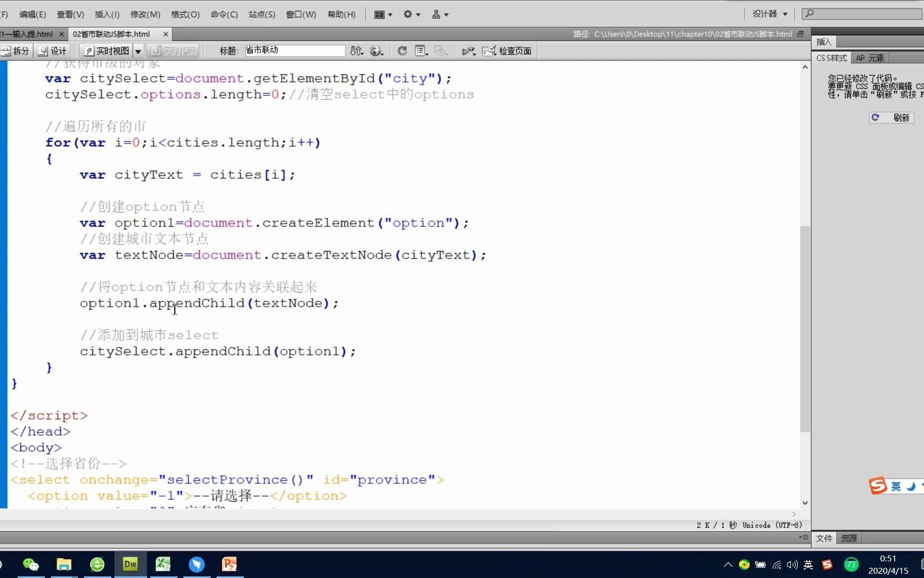Open the 命令(C) menu
This screenshot has height=578, width=924.
(224, 14)
